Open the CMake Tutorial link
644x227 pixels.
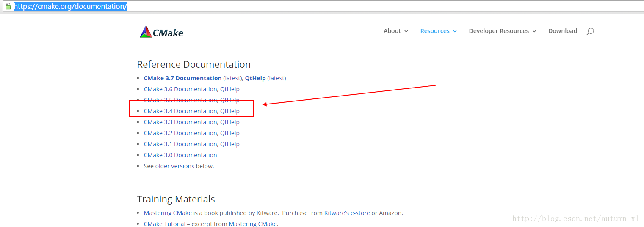coord(165,224)
